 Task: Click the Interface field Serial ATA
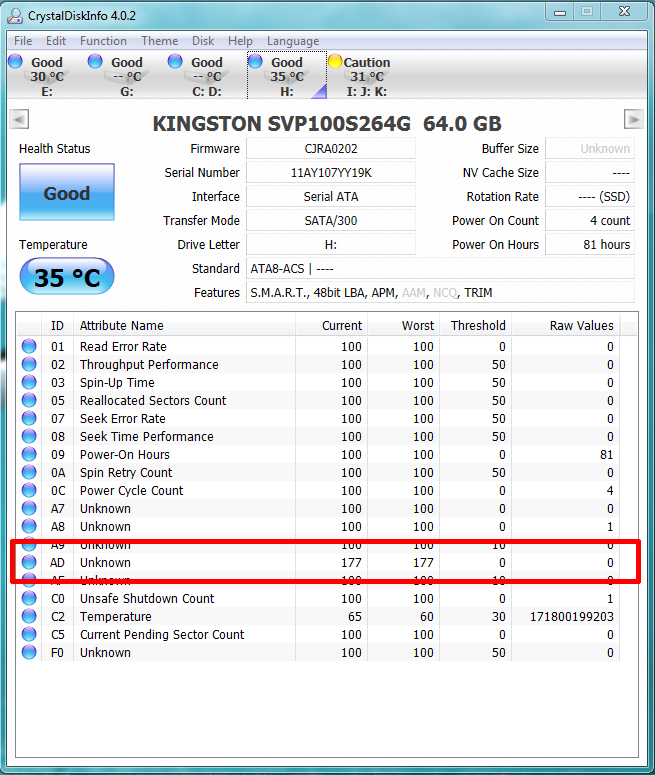(331, 197)
